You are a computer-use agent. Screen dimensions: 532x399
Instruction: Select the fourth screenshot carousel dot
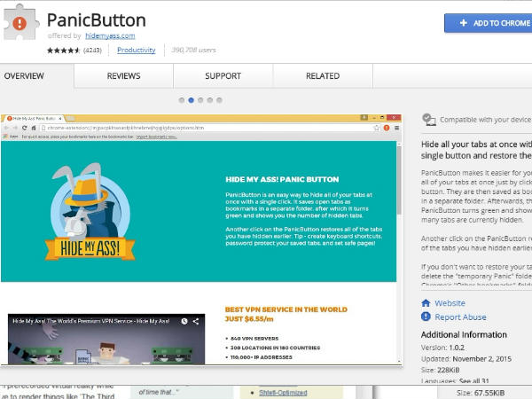point(210,100)
